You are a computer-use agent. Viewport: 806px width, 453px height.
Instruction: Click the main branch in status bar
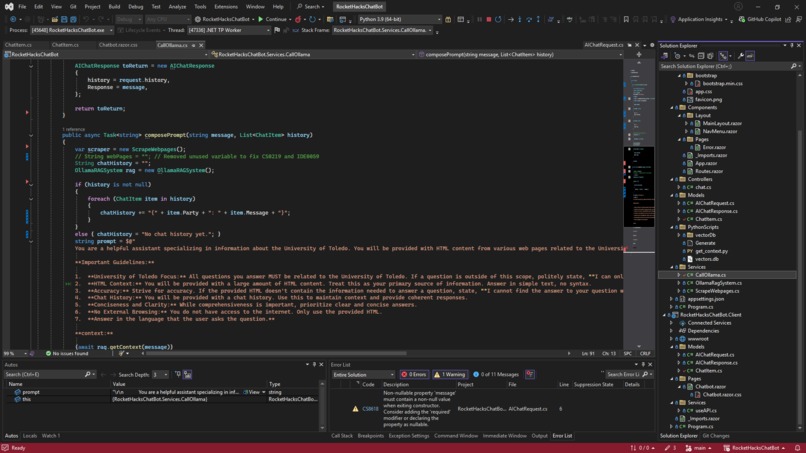699,448
